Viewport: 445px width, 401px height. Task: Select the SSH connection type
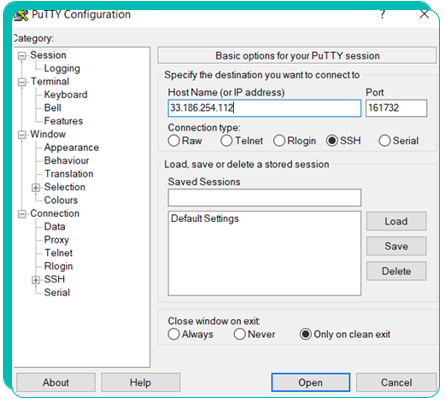point(332,141)
